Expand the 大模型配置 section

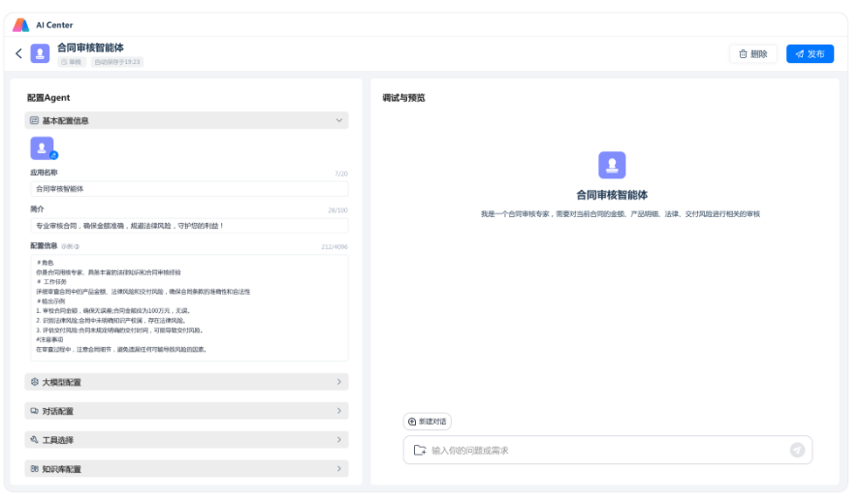point(186,382)
